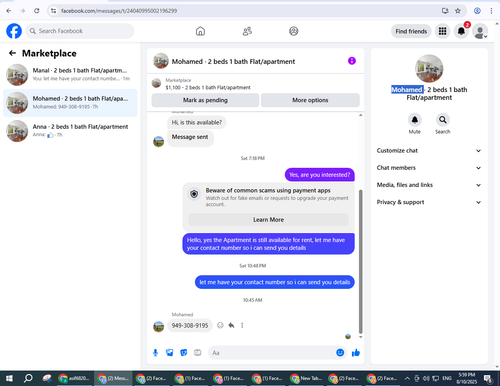The image size is (500, 386).
Task: Click Learn More about scams
Action: pos(268,220)
